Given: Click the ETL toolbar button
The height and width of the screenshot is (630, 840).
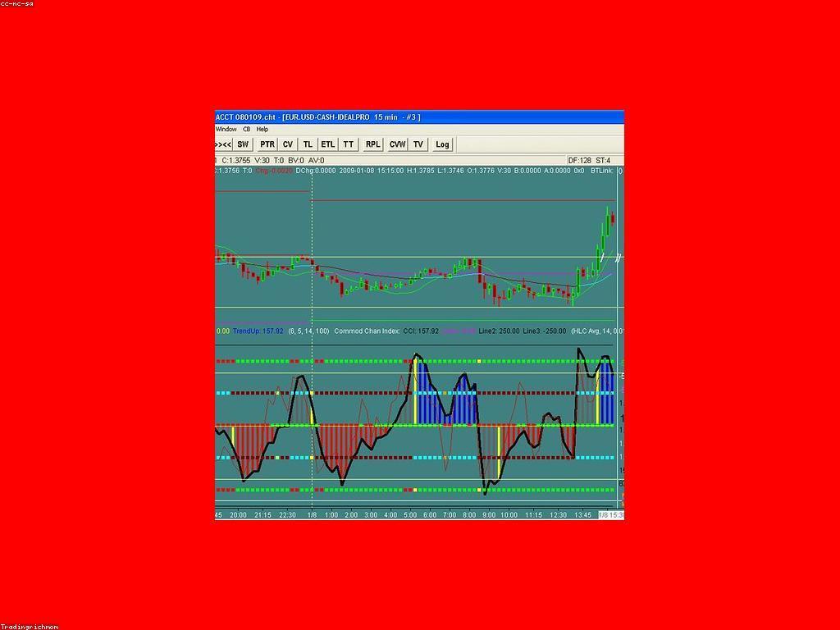Looking at the screenshot, I should (x=328, y=144).
